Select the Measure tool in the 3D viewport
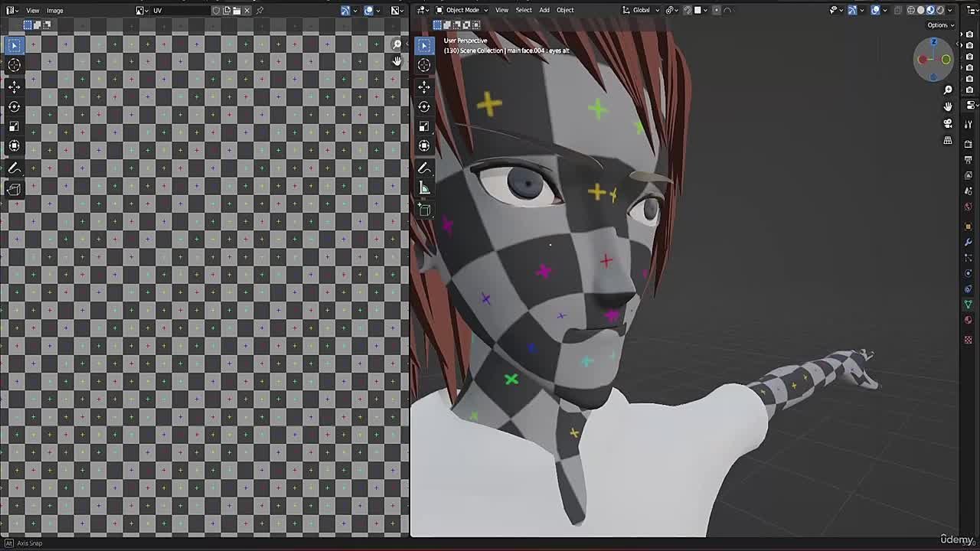 [x=424, y=187]
